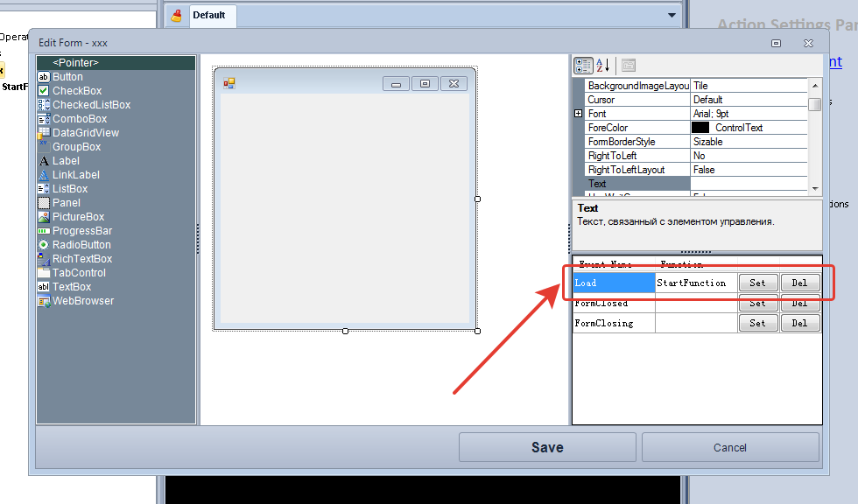Image resolution: width=858 pixels, height=504 pixels.
Task: Open the Default dropdown arrow
Action: click(672, 16)
